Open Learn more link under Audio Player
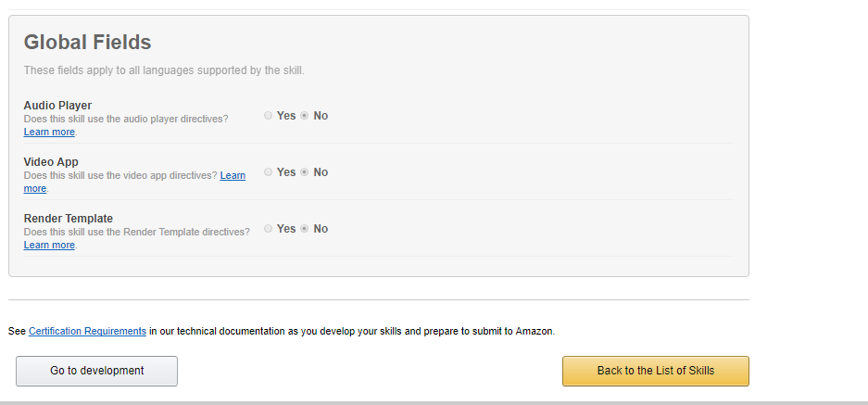The width and height of the screenshot is (868, 405). pyautogui.click(x=49, y=133)
